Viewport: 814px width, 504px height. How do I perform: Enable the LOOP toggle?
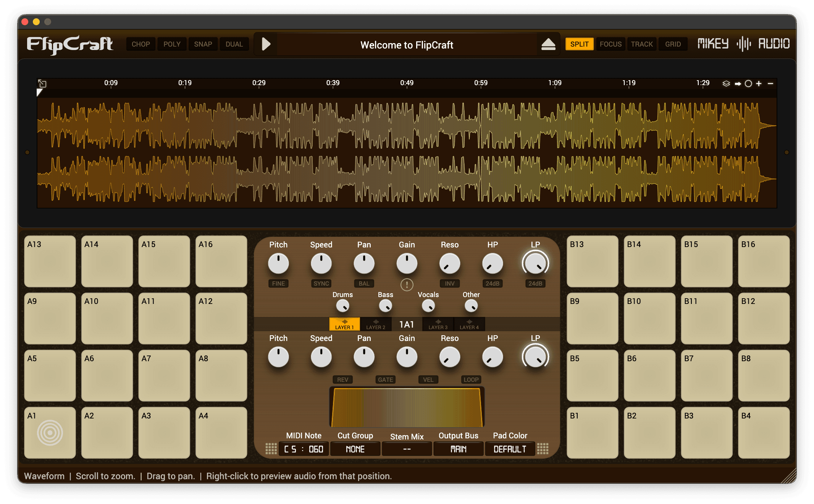coord(471,380)
